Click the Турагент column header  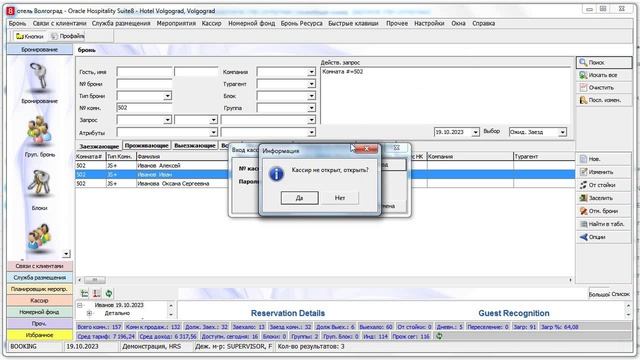(x=544, y=156)
